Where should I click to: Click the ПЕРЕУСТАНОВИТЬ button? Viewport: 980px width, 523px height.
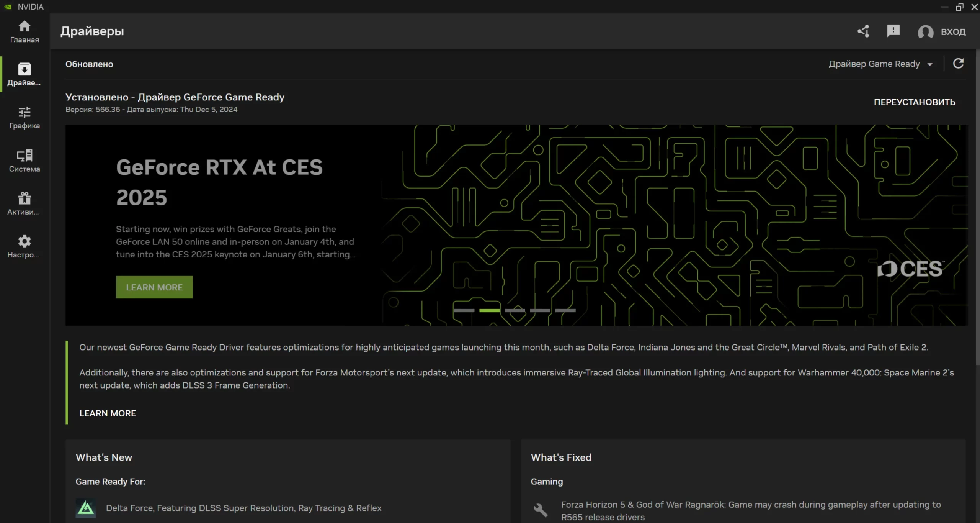915,102
